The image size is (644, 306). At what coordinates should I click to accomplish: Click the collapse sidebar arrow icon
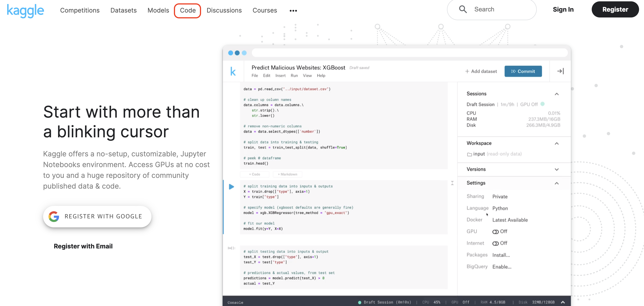click(x=560, y=71)
